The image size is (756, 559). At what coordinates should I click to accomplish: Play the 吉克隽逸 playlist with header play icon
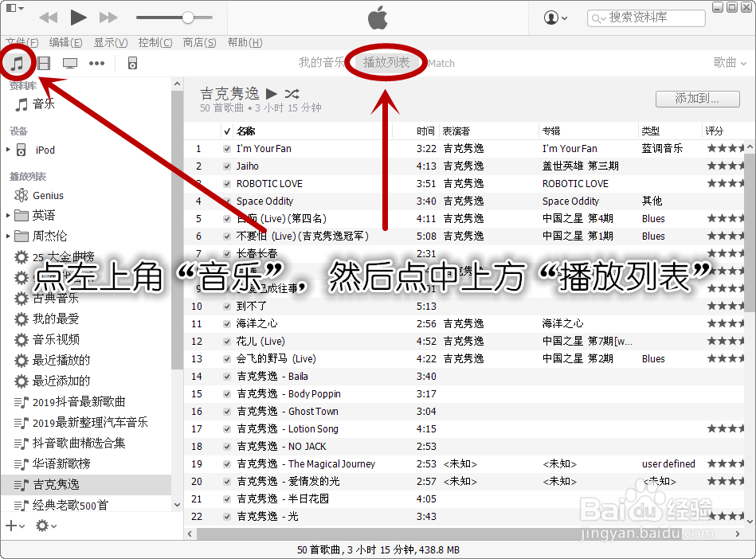coord(272,93)
